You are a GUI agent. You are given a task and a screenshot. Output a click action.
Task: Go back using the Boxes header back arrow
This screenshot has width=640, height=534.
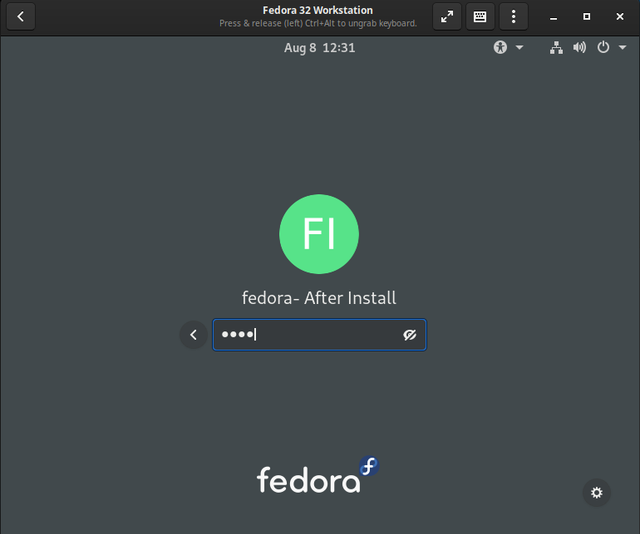point(21,16)
